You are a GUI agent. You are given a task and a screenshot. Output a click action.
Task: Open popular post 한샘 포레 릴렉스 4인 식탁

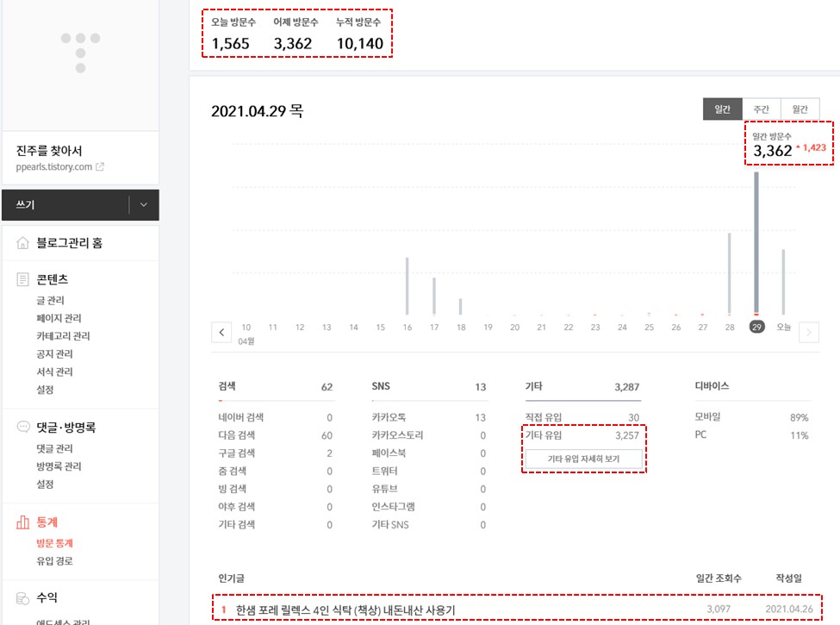click(345, 610)
